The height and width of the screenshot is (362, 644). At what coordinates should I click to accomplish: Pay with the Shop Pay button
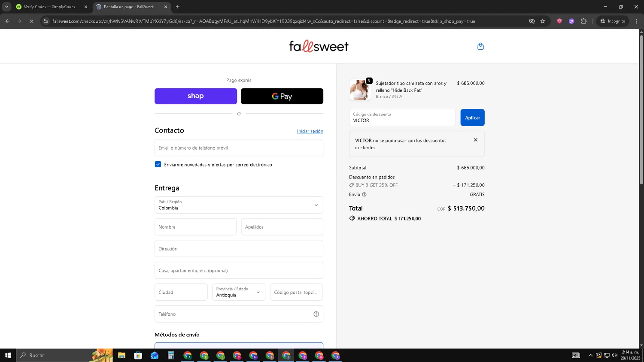point(196,96)
